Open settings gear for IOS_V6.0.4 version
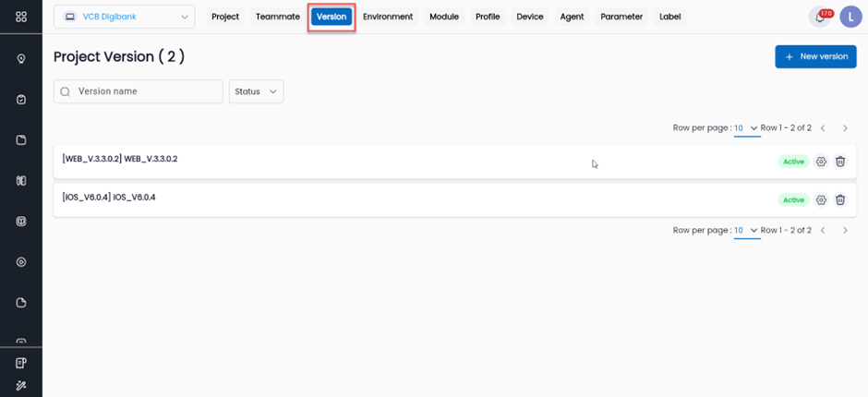The width and height of the screenshot is (868, 397). click(821, 199)
